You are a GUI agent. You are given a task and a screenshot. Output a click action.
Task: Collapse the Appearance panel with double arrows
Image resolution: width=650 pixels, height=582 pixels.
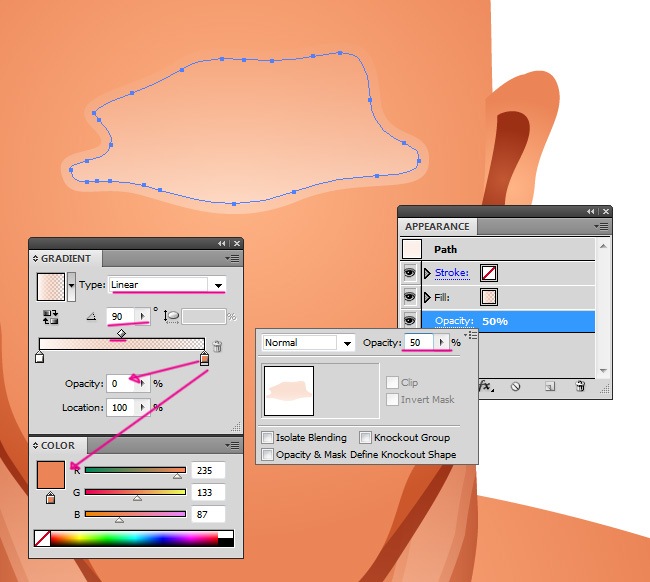coord(591,211)
